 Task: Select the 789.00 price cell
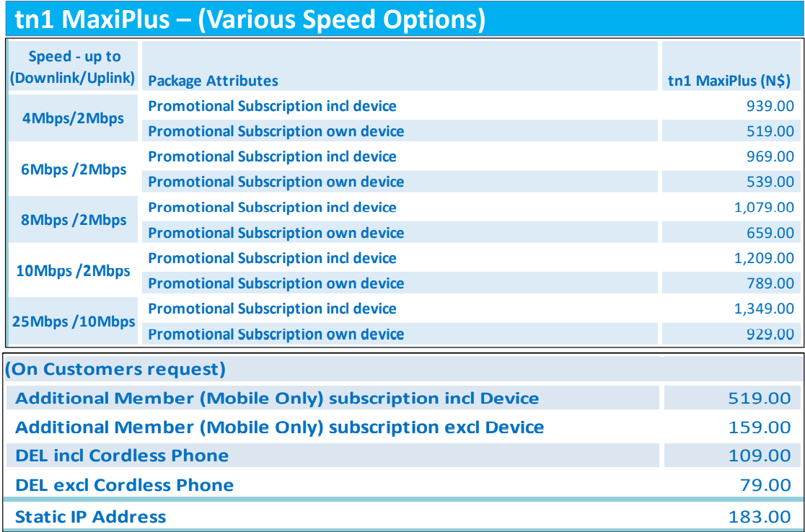tap(770, 283)
